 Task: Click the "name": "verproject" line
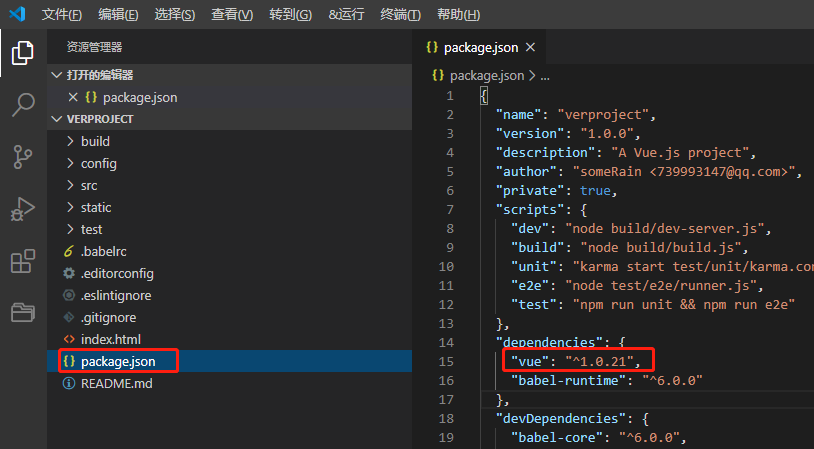[576, 115]
